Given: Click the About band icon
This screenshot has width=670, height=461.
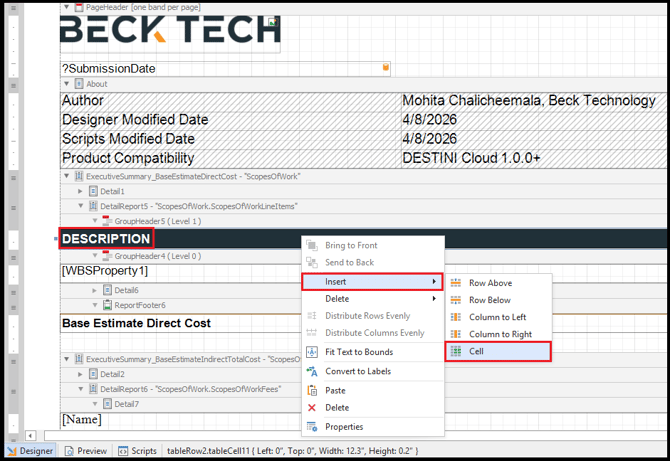Looking at the screenshot, I should [x=79, y=84].
